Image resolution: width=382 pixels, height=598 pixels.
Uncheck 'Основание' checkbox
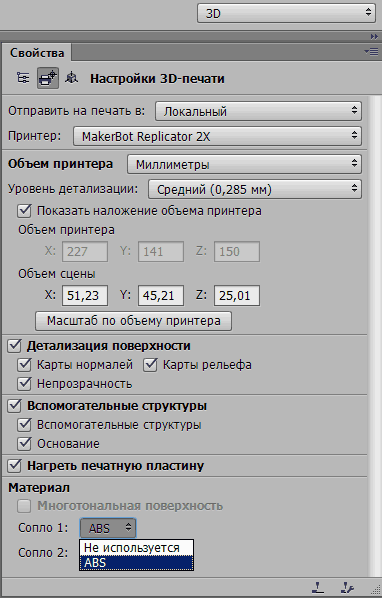pos(24,444)
